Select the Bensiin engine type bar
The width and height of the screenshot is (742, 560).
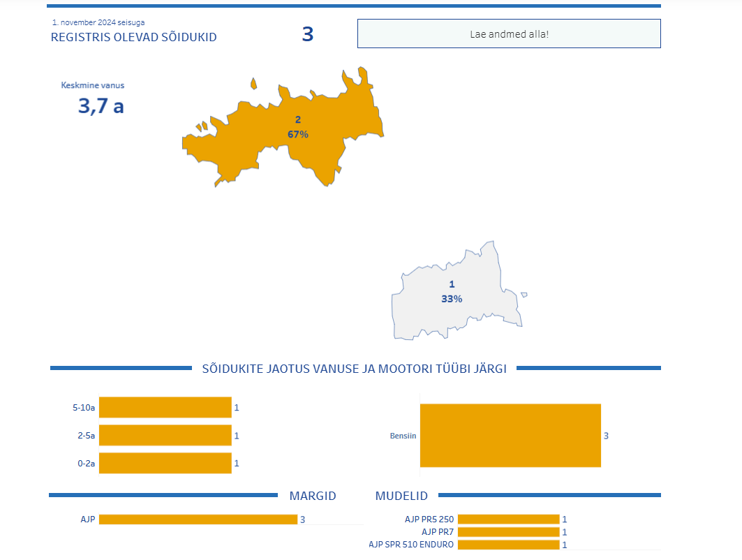[510, 435]
